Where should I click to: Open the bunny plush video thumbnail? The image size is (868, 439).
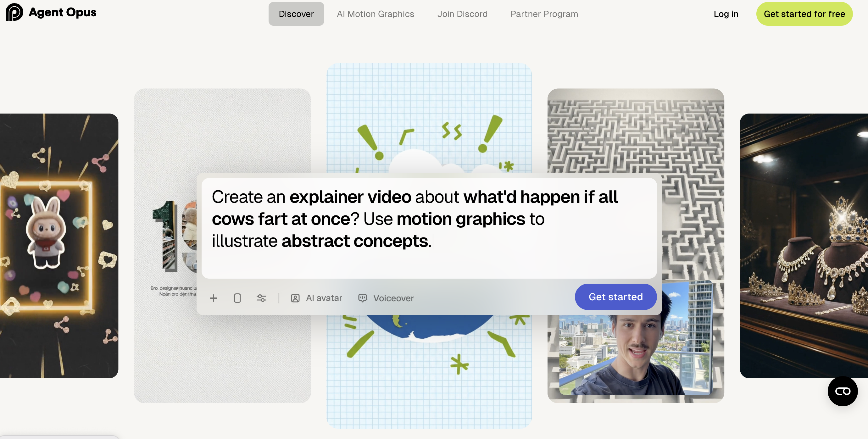click(59, 246)
